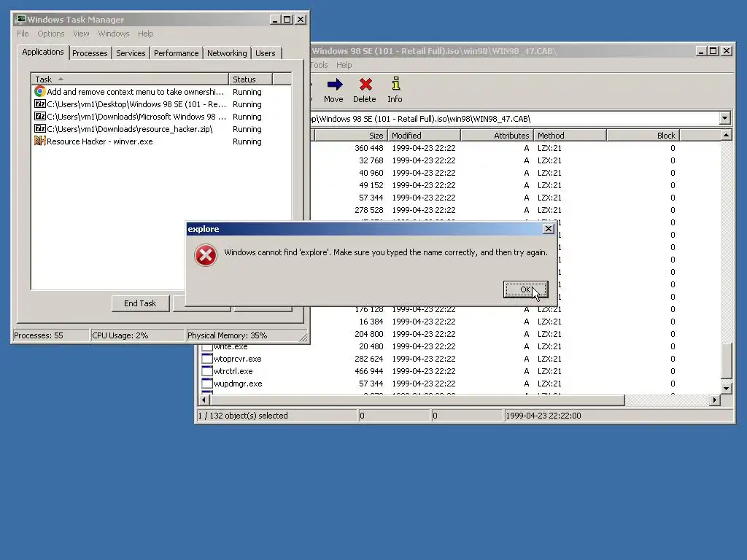Select the resource_hacker.zip 7-Zip task
Viewport: 747px width, 560px height.
click(x=161, y=129)
